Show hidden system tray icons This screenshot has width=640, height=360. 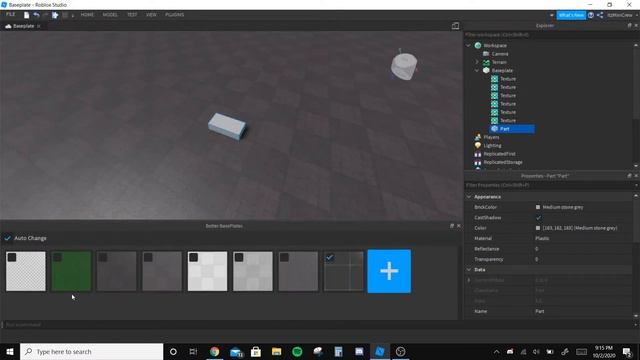[x=496, y=351]
